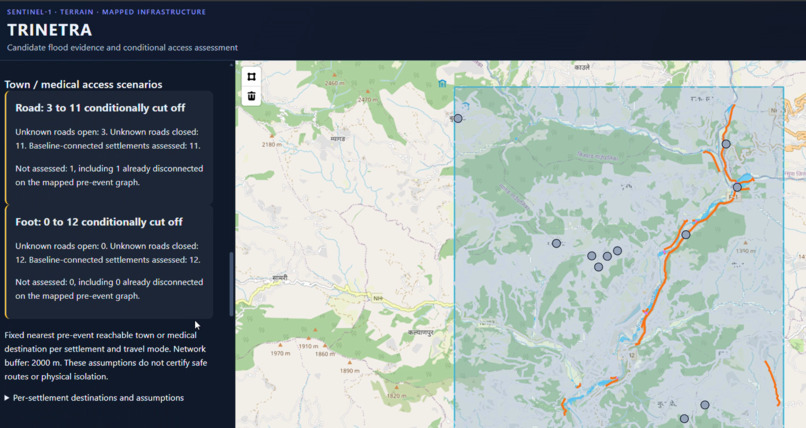Click the TRINETRA title
This screenshot has height=428, width=806.
49,30
